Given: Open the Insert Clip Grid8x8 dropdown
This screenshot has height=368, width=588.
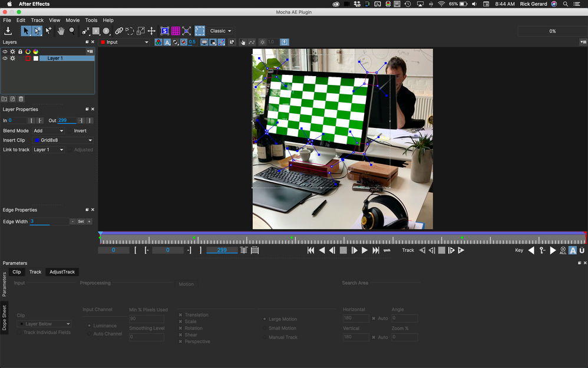Looking at the screenshot, I should (x=62, y=140).
